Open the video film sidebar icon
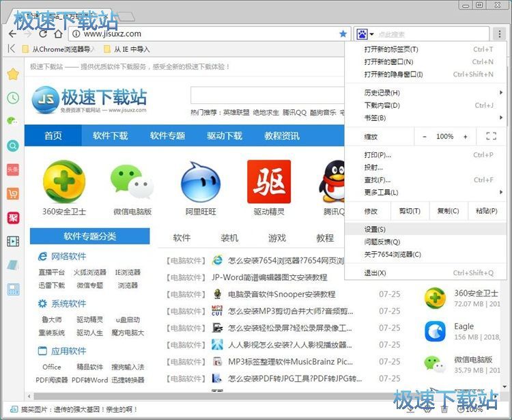The height and width of the screenshot is (420, 512). pos(12,240)
